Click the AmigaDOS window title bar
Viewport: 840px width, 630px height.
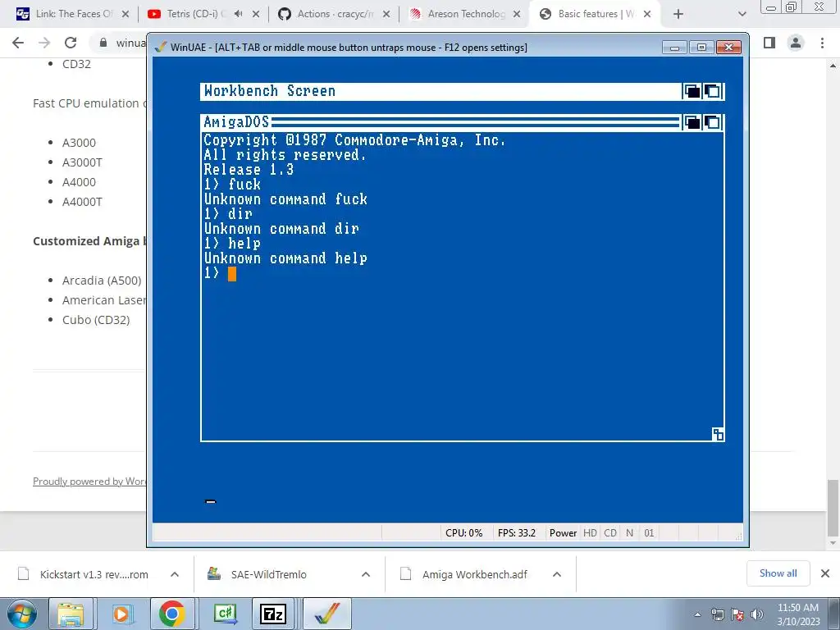coord(441,122)
